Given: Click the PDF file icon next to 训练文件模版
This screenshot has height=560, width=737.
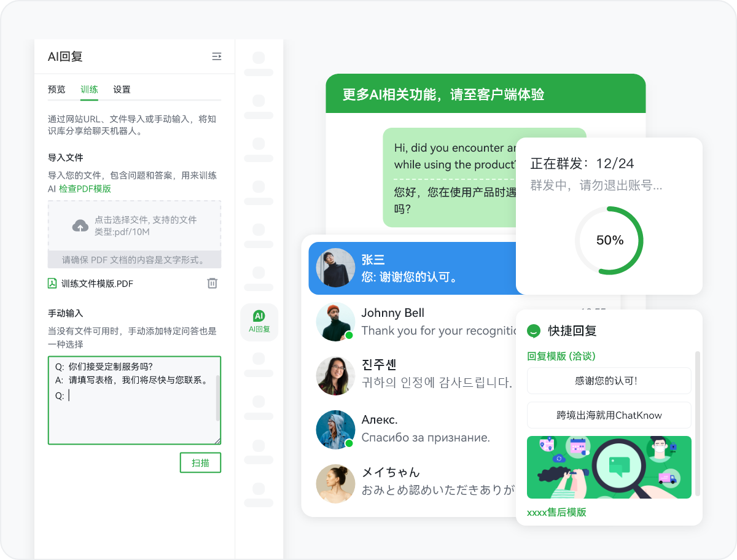Looking at the screenshot, I should pyautogui.click(x=52, y=283).
